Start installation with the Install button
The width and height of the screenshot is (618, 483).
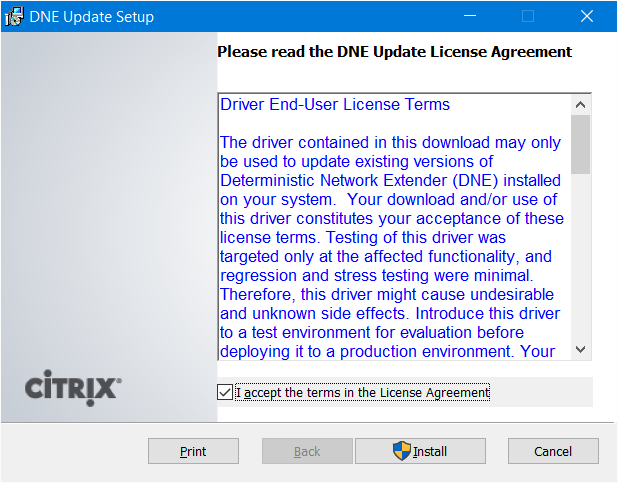point(420,451)
